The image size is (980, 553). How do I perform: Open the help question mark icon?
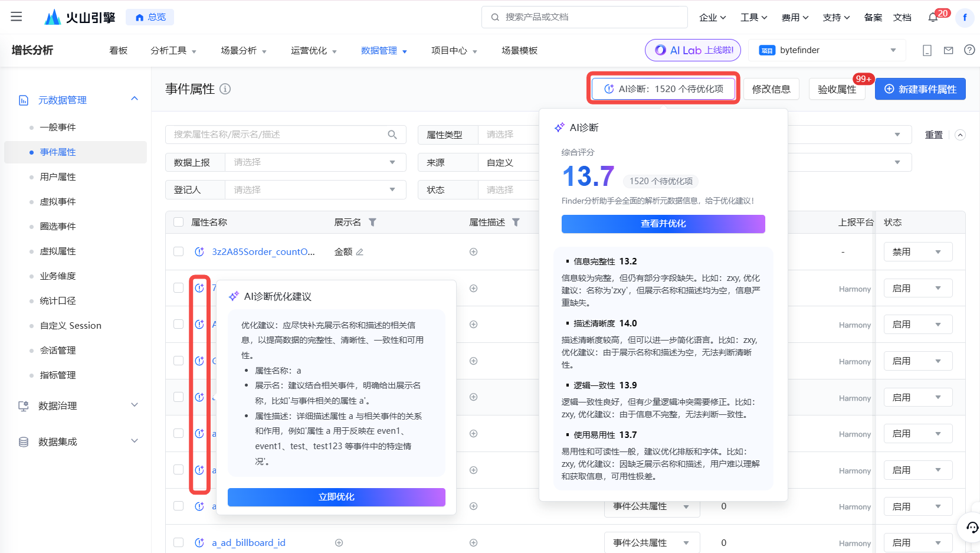[x=969, y=50]
